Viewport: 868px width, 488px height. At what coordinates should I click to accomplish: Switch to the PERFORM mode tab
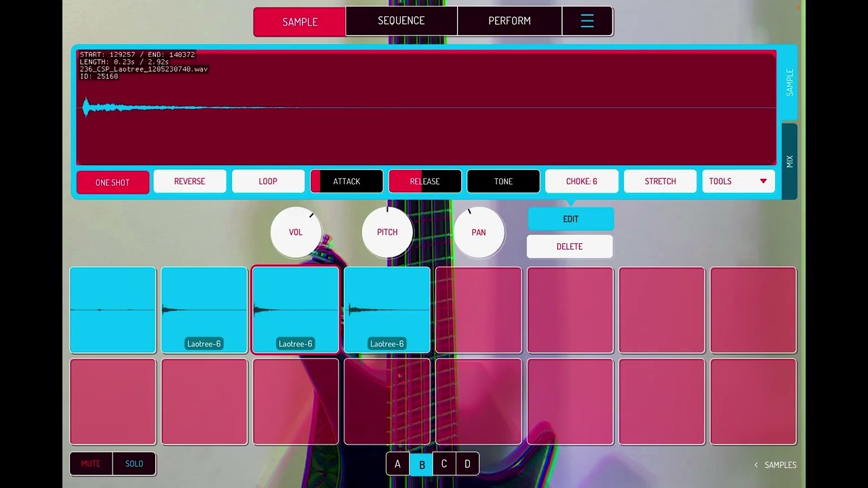coord(509,21)
